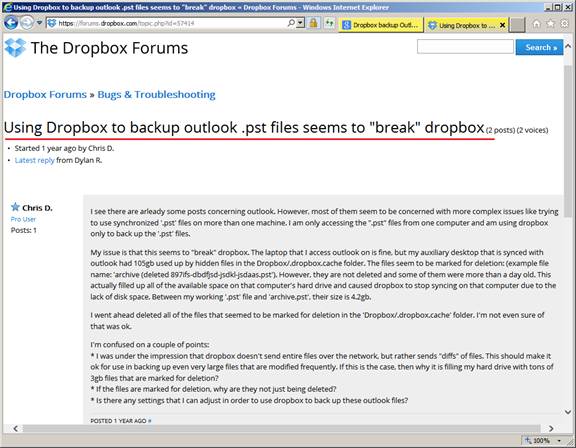Click the compatibility refresh icon
The image size is (576, 448).
(x=330, y=24)
